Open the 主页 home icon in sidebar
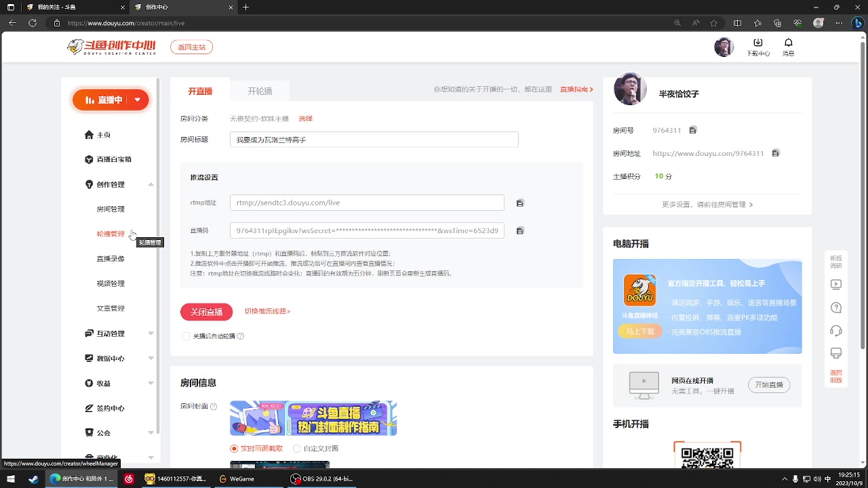Viewport: 868px width, 488px height. coord(89,135)
